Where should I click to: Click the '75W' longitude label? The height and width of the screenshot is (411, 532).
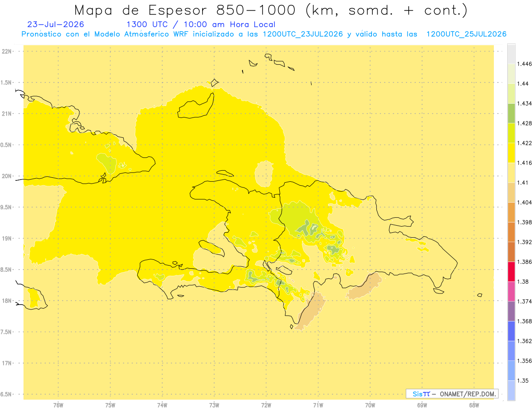point(110,406)
